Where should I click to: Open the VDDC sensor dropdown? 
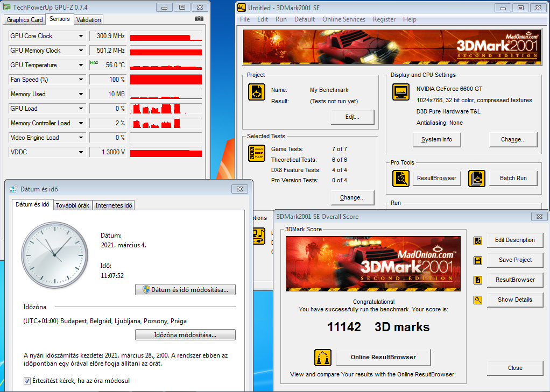pos(81,152)
